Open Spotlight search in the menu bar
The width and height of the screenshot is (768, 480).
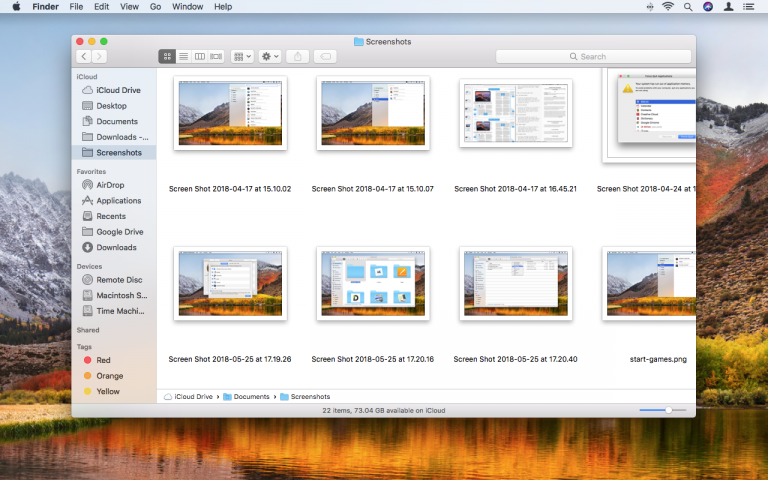click(x=688, y=7)
